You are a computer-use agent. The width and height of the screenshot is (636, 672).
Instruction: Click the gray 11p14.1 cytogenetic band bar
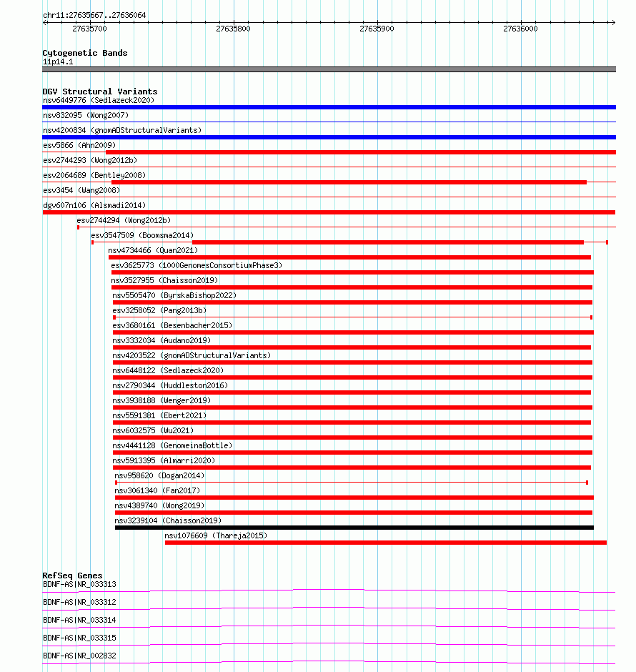point(329,69)
